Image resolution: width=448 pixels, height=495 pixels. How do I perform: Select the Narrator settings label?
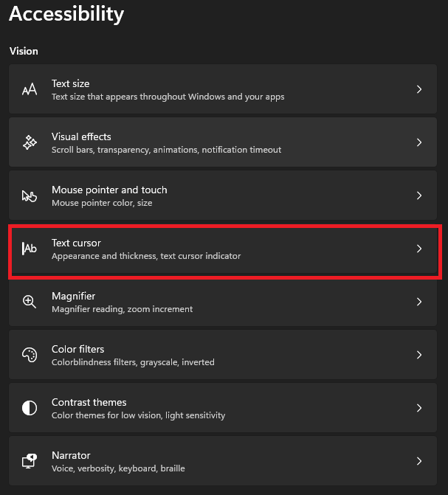(x=71, y=455)
